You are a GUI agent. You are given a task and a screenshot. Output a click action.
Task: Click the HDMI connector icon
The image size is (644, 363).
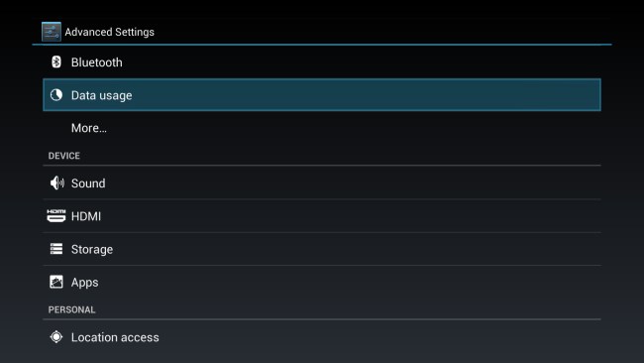coord(56,216)
